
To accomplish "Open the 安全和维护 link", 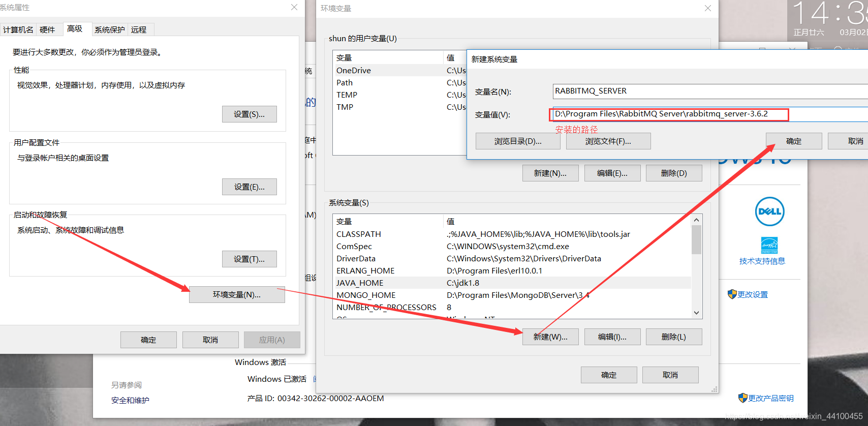I will click(x=130, y=401).
